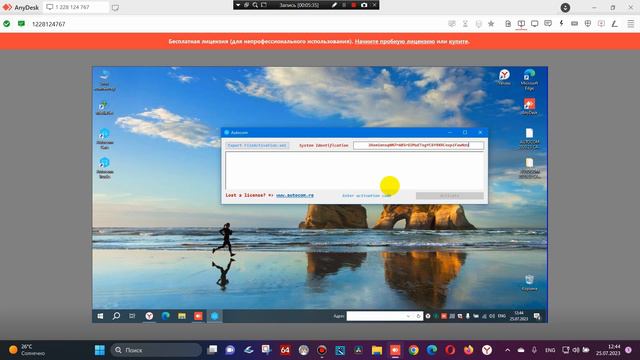Image resolution: width=640 pixels, height=360 pixels.
Task: Open local weather widget 26°C
Action: [27, 350]
